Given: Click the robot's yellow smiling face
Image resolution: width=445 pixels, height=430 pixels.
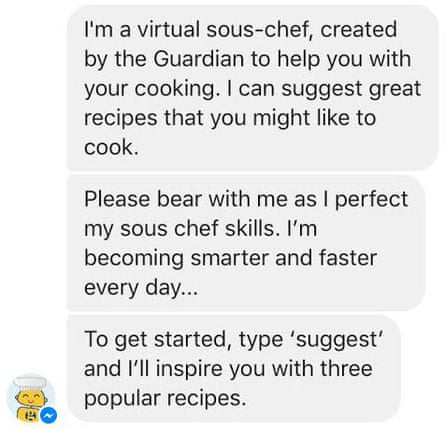Looking at the screenshot, I should pyautogui.click(x=30, y=397).
